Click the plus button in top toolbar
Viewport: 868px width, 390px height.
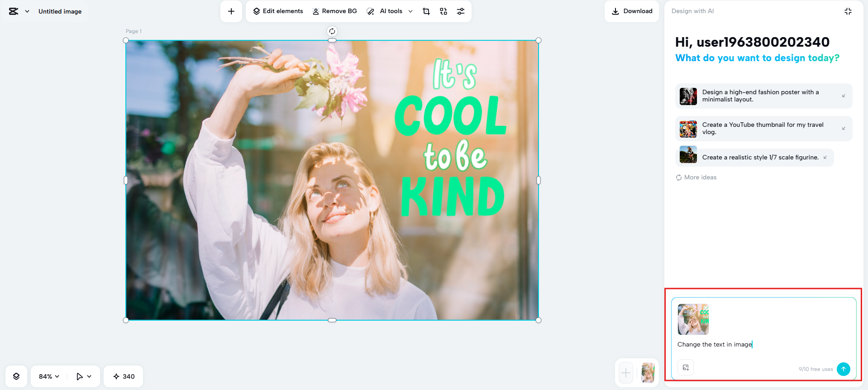231,11
